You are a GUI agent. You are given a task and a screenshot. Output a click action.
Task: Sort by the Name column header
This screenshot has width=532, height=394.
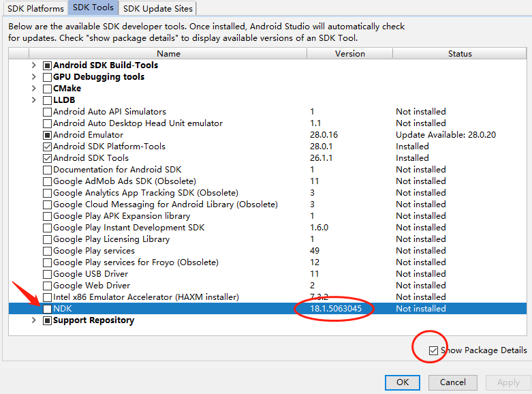pyautogui.click(x=168, y=54)
